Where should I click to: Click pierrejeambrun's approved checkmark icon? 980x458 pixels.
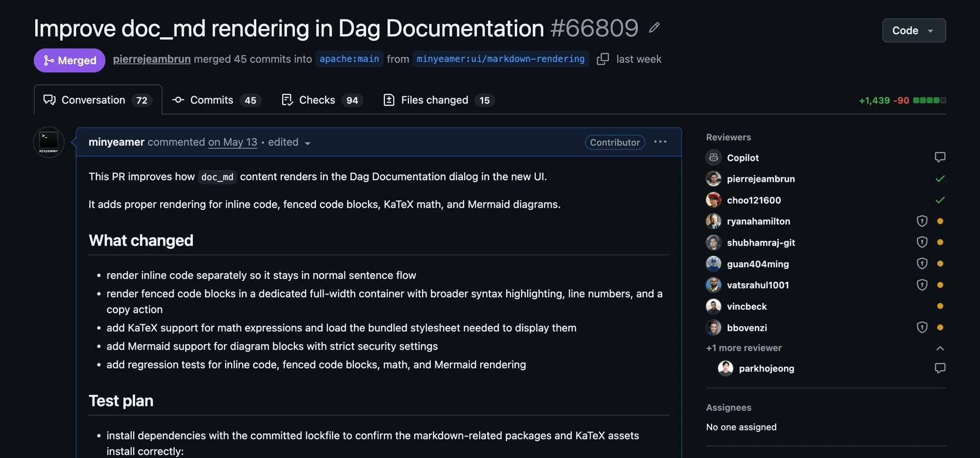940,179
